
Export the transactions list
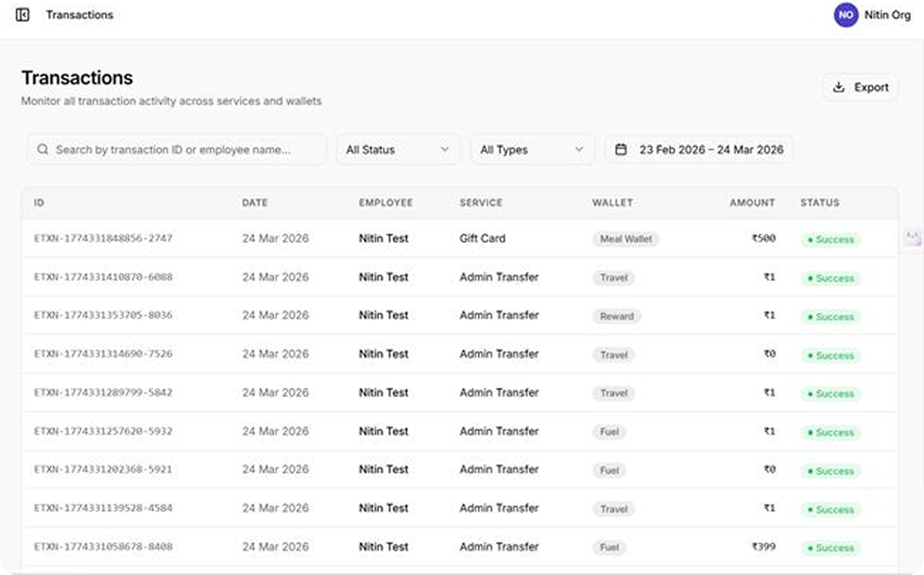860,87
